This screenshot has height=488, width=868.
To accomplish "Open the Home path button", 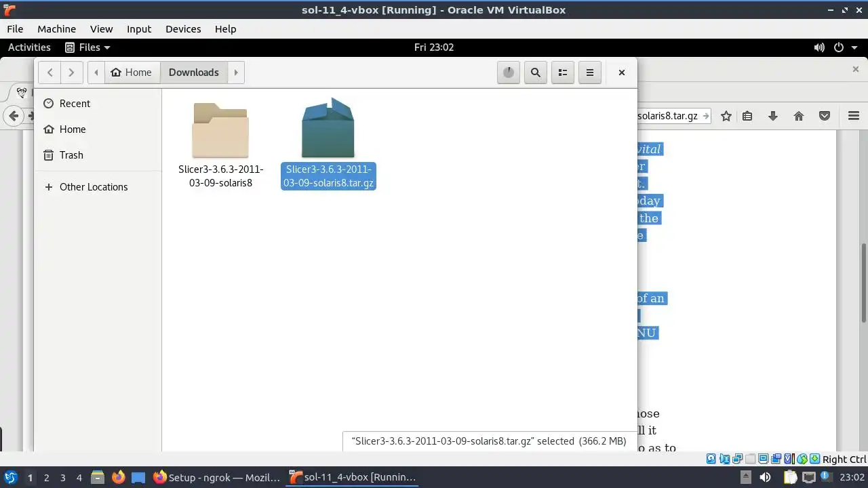I will (132, 73).
